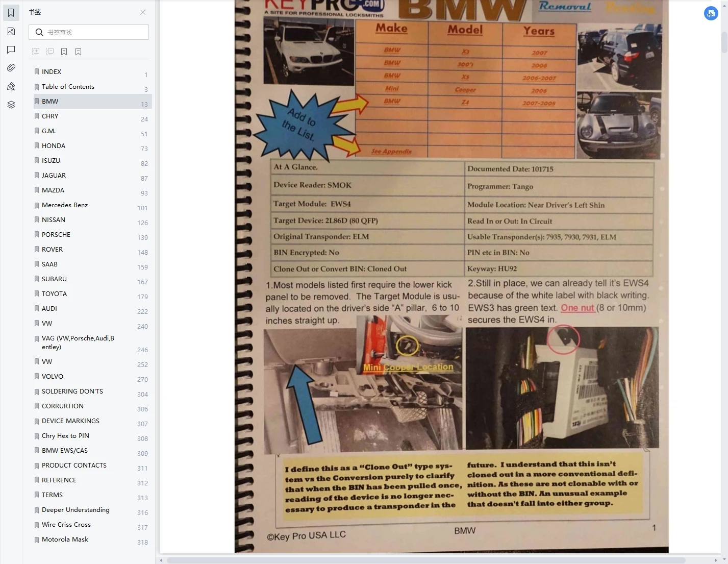Select the VW bookmark on page 252
Screen dimensions: 728x564
tap(92, 362)
